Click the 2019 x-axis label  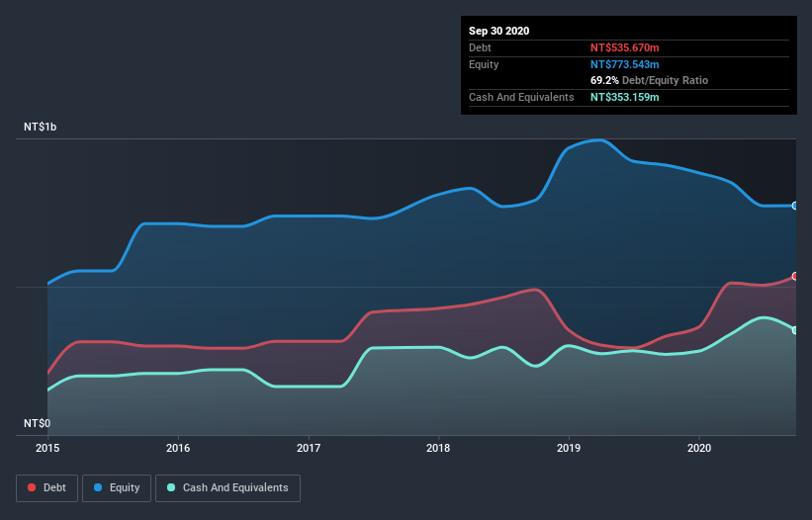[569, 448]
